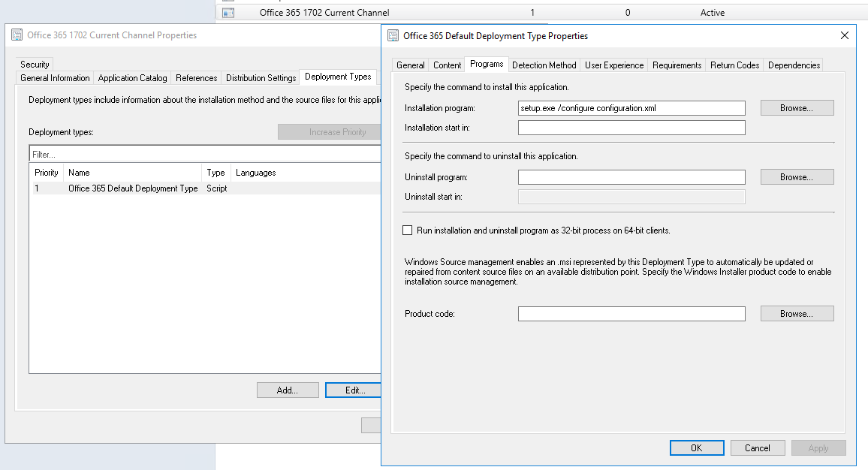
Task: Click Add... to create a deployment type
Action: [288, 390]
